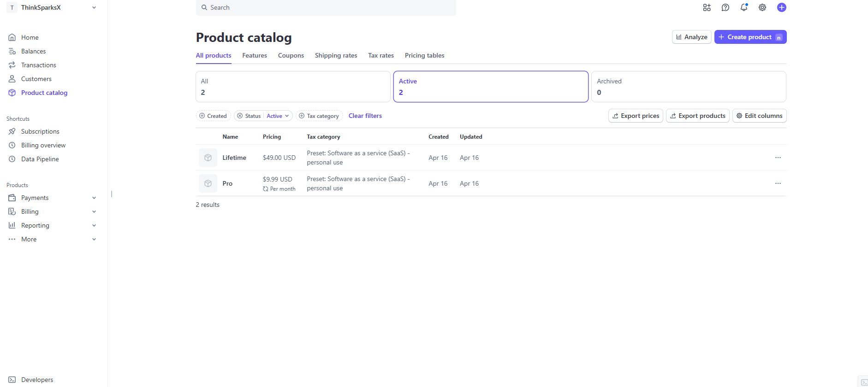The height and width of the screenshot is (387, 868).
Task: Switch to the Coupons tab
Action: click(x=291, y=55)
